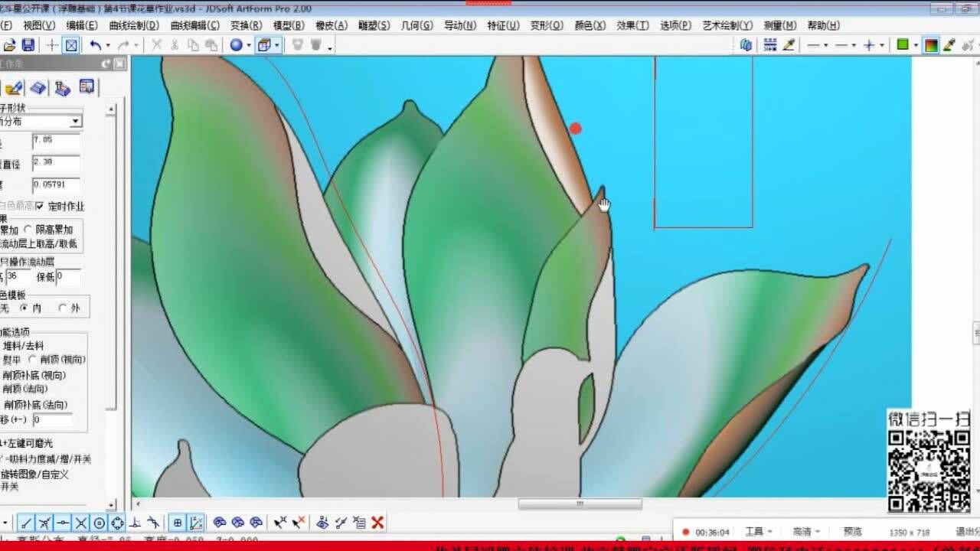Expand the redo history dropdown arrow
Image resolution: width=980 pixels, height=551 pixels.
pyautogui.click(x=136, y=46)
